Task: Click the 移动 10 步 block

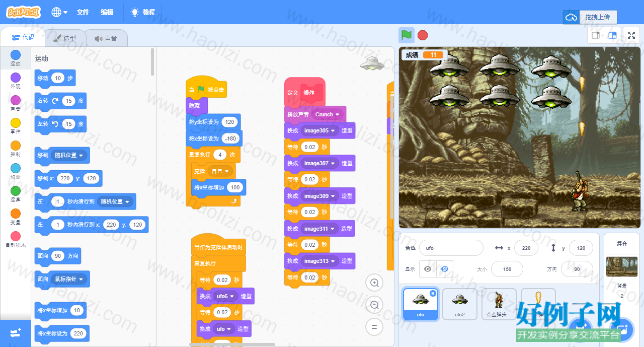Action: click(55, 78)
